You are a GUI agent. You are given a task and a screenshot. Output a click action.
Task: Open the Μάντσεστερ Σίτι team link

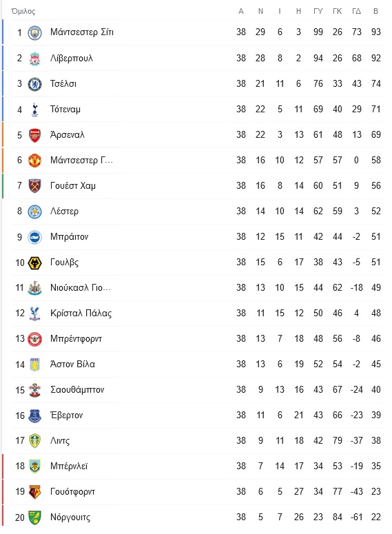(82, 32)
